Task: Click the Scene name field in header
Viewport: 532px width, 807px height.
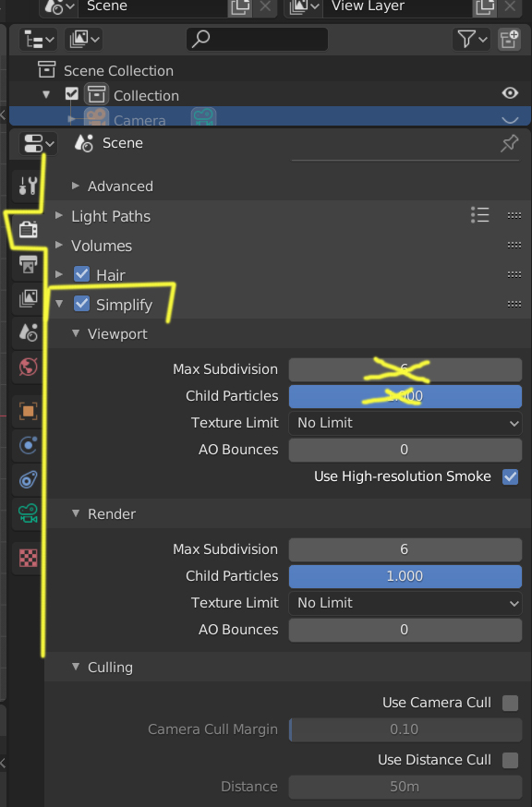Action: point(153,7)
